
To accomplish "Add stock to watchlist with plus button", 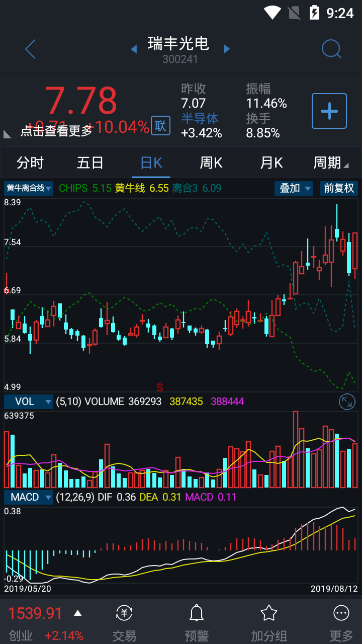I will click(x=329, y=111).
